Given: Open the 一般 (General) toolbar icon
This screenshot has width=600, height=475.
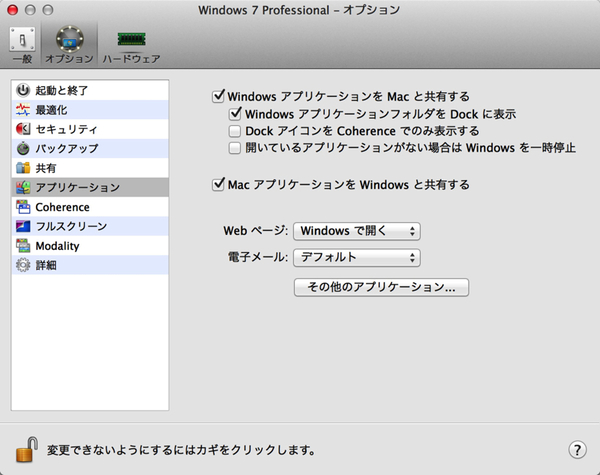Looking at the screenshot, I should [x=22, y=39].
